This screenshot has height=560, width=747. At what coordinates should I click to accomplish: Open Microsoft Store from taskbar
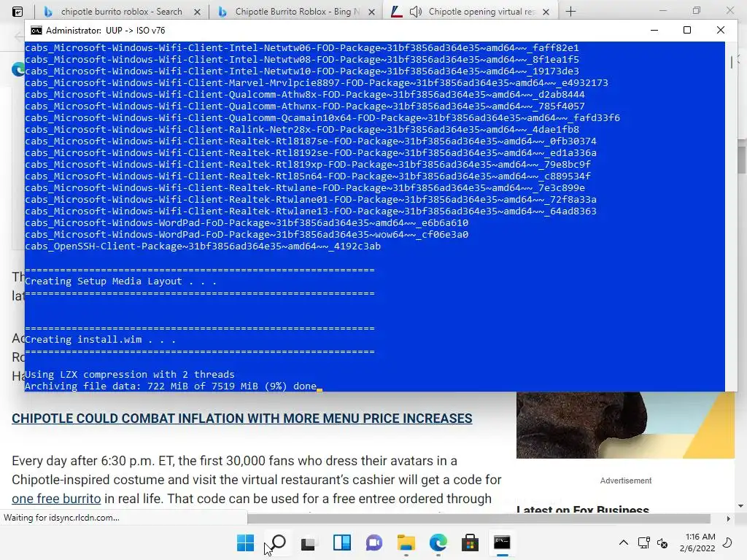[x=470, y=542]
